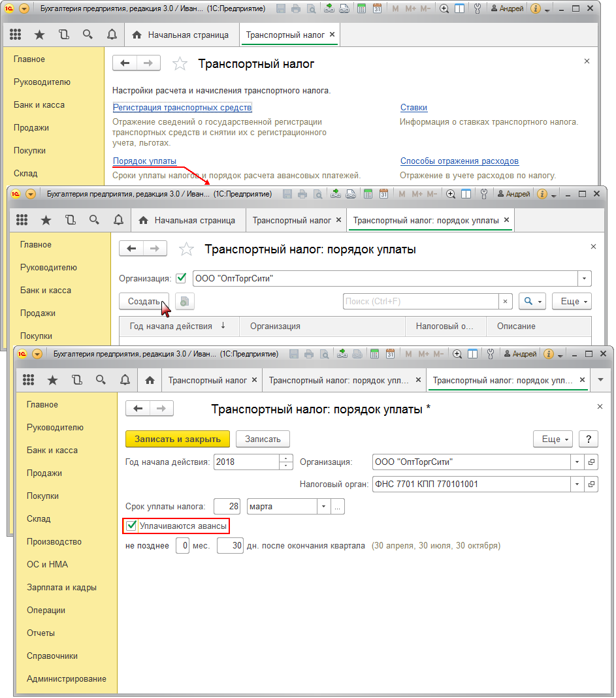Image resolution: width=616 pixels, height=698 pixels.
Task: Switch to Транспортный налог tab in bottom window
Action: [208, 380]
